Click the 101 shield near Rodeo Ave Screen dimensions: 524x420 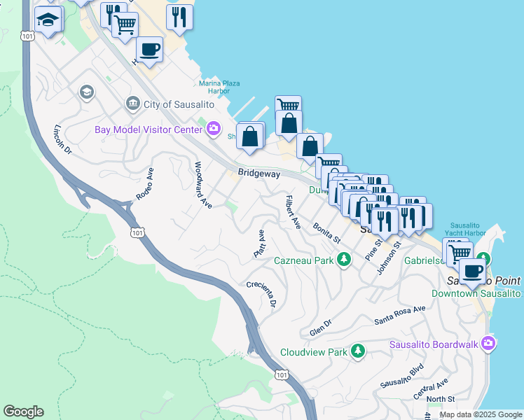[x=137, y=232]
